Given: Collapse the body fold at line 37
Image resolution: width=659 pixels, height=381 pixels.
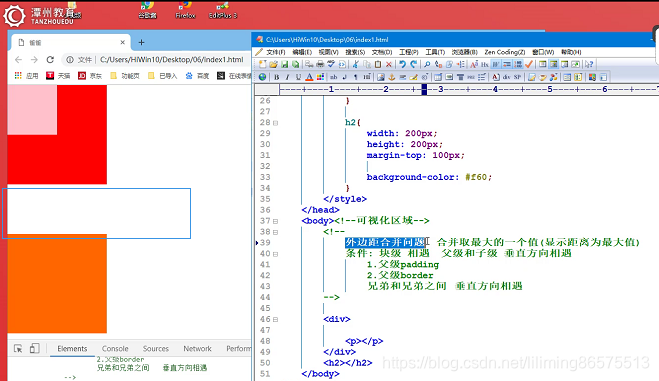Looking at the screenshot, I should [x=276, y=221].
